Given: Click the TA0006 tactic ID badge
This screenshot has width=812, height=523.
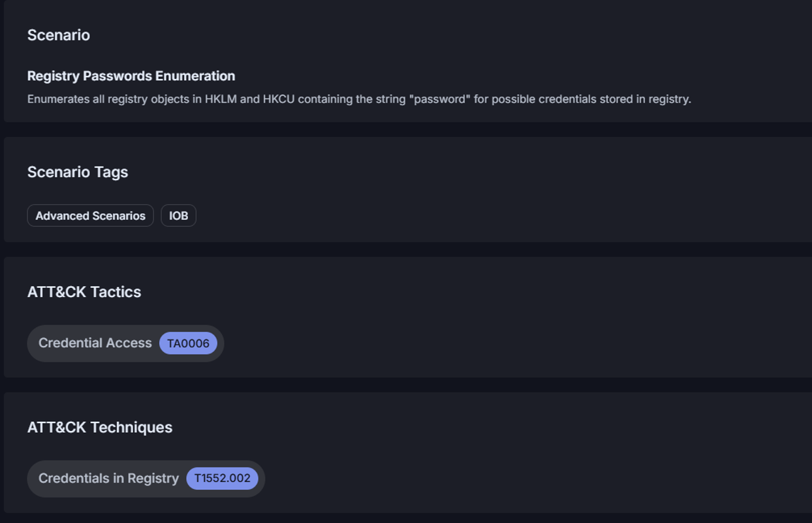Looking at the screenshot, I should point(188,343).
